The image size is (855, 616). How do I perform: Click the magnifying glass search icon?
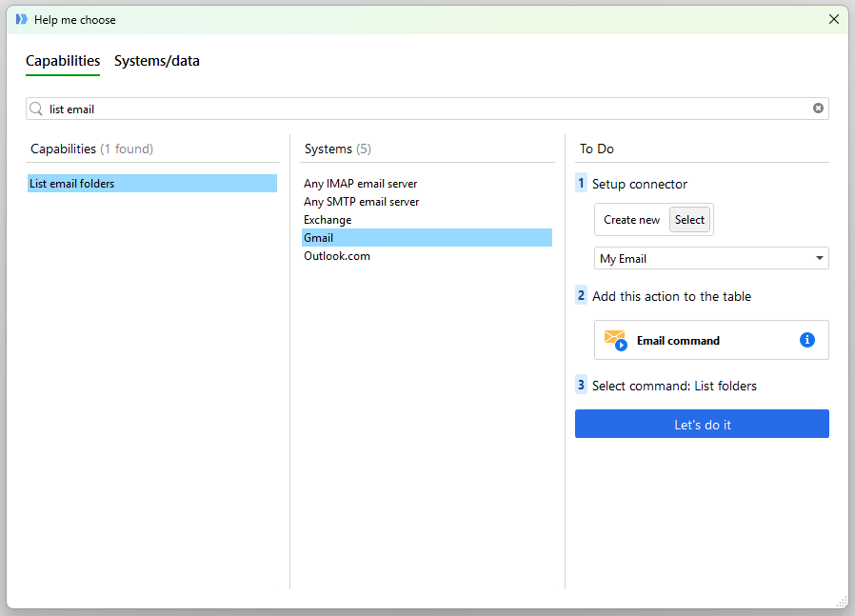[x=37, y=109]
